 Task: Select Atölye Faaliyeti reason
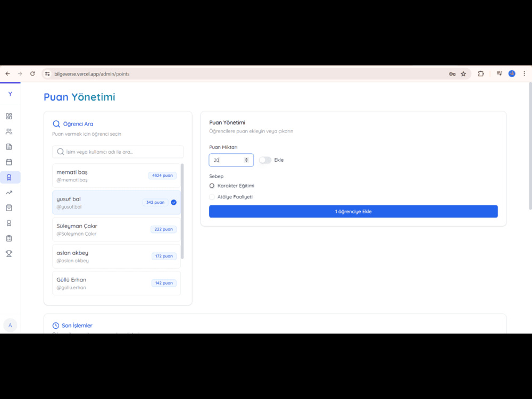tap(212, 197)
